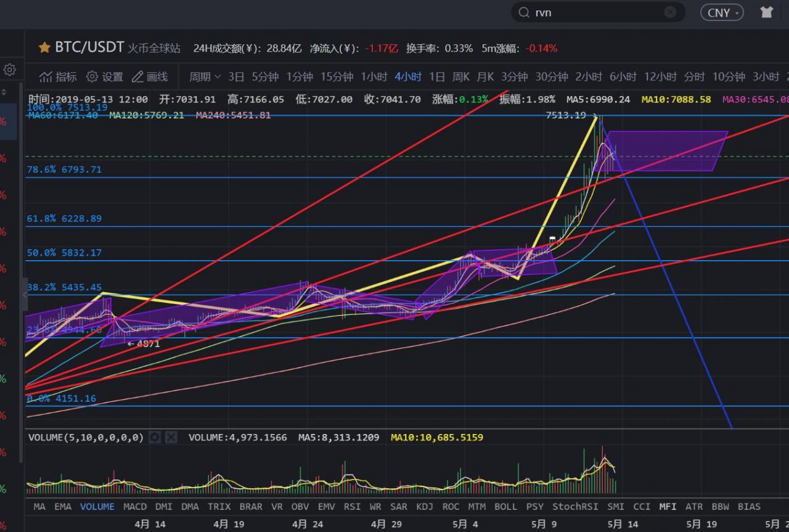Open 设置 settings gear in chart toolbar

[x=92, y=77]
